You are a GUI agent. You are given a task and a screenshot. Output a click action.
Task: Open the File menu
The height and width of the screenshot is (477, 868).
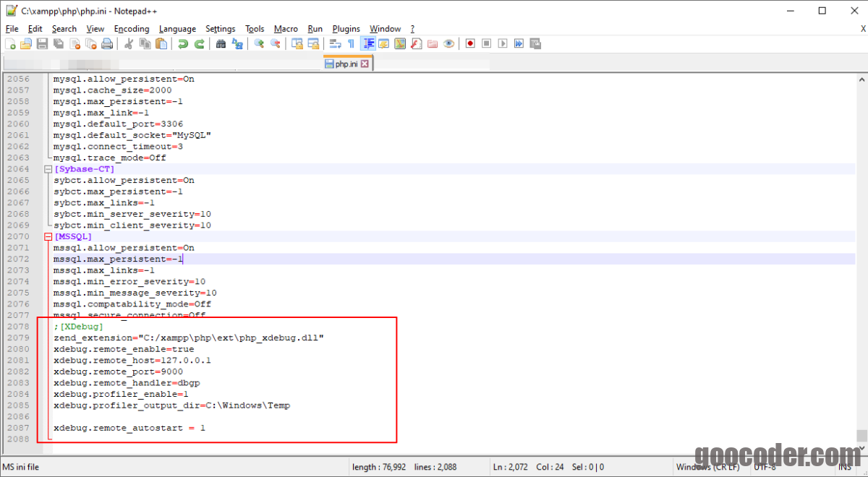(x=12, y=29)
